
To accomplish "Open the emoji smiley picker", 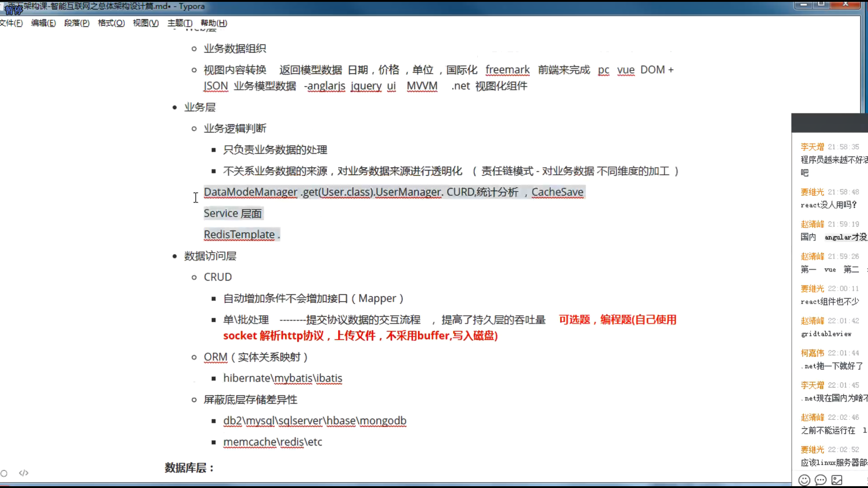I will [x=804, y=480].
